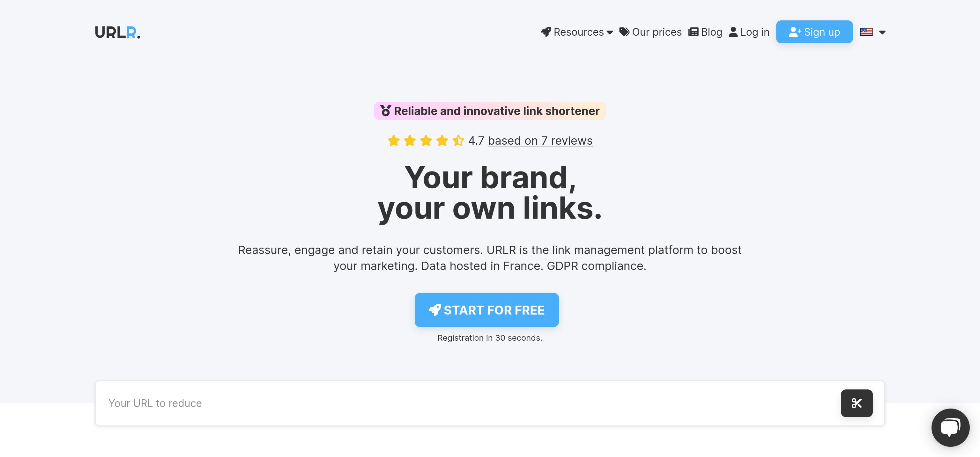Click the half-filled fifth rating star
Image resolution: width=980 pixels, height=457 pixels.
coord(458,141)
